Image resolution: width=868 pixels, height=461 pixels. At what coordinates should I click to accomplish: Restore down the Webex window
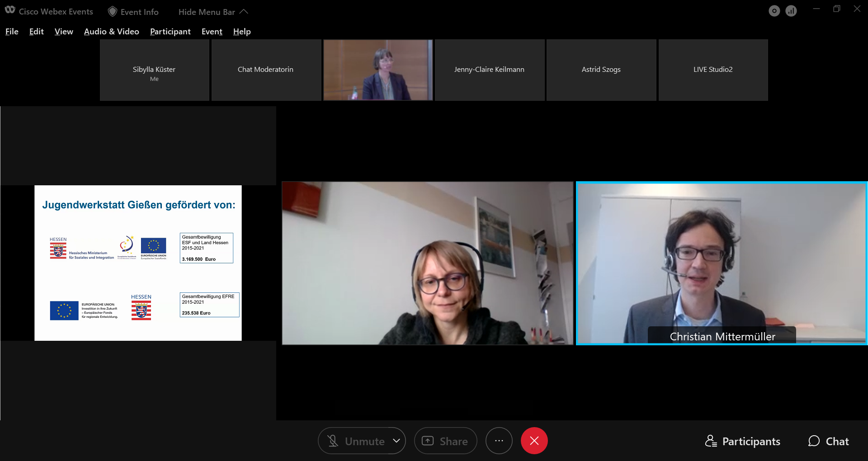tap(837, 9)
